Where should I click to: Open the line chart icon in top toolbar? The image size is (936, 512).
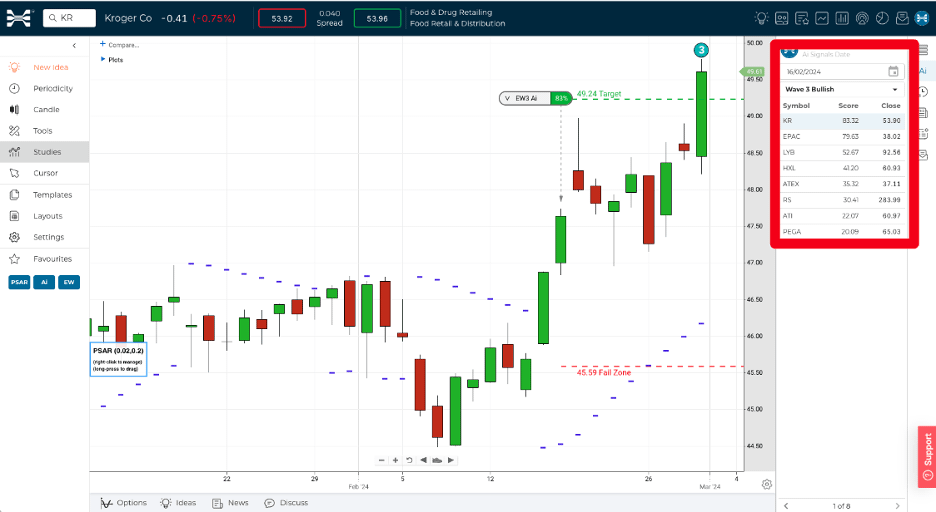pyautogui.click(x=822, y=18)
